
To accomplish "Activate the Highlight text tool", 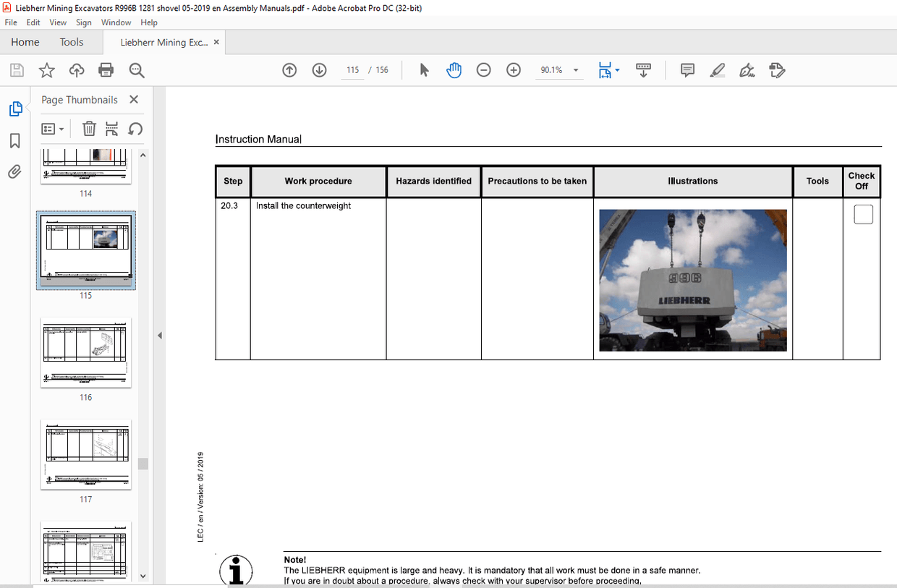I will pos(717,69).
